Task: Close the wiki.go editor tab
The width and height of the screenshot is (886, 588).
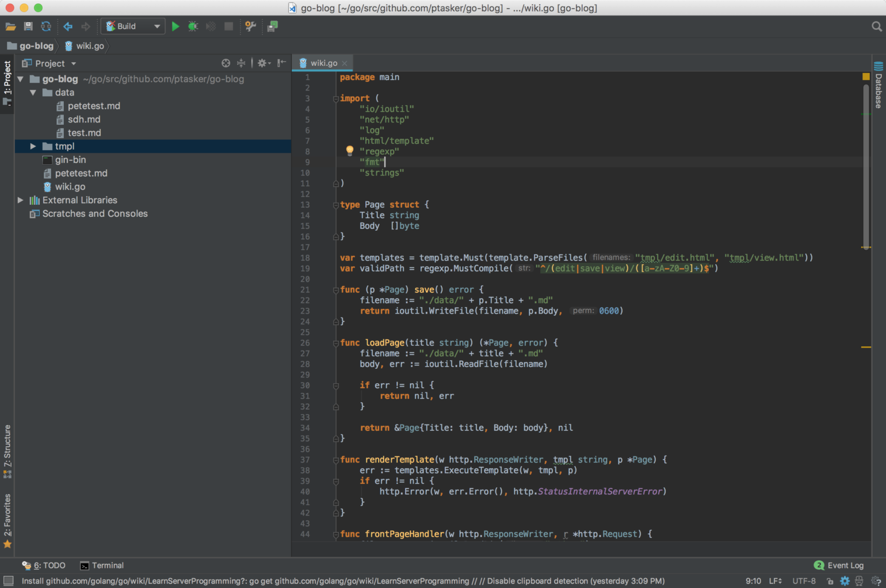Action: click(345, 63)
